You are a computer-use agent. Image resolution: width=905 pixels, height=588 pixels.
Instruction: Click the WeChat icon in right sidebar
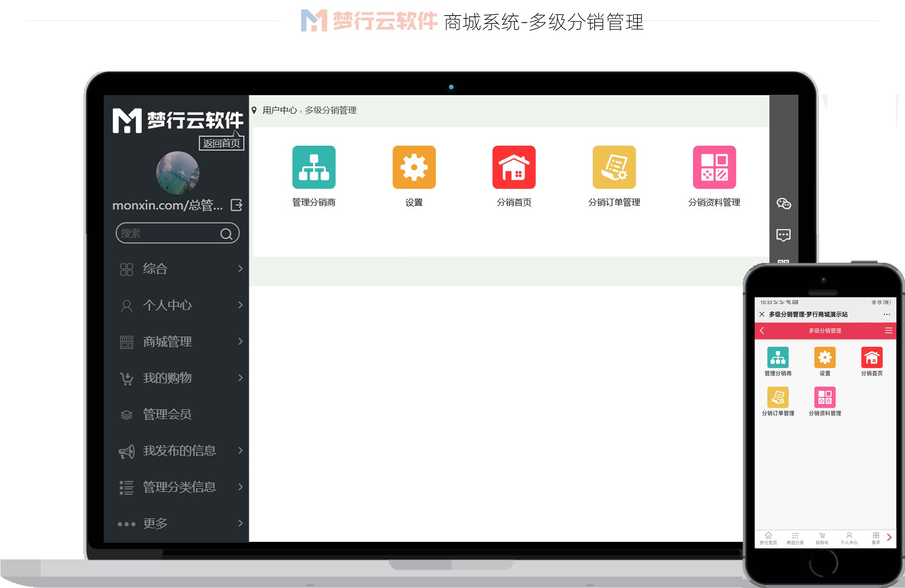click(783, 203)
